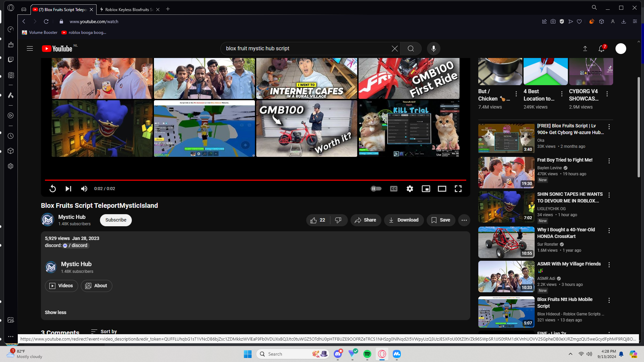The image size is (644, 362).
Task: Open History clock in the sidebar
Action: (11, 136)
